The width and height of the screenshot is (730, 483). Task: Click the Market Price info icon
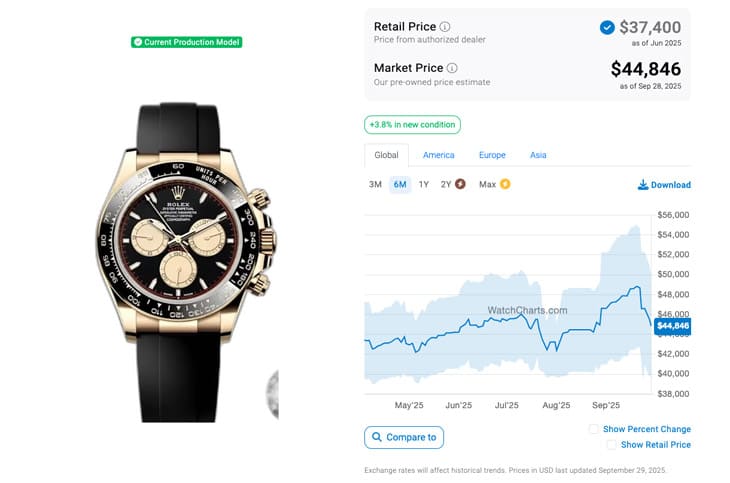tap(452, 68)
